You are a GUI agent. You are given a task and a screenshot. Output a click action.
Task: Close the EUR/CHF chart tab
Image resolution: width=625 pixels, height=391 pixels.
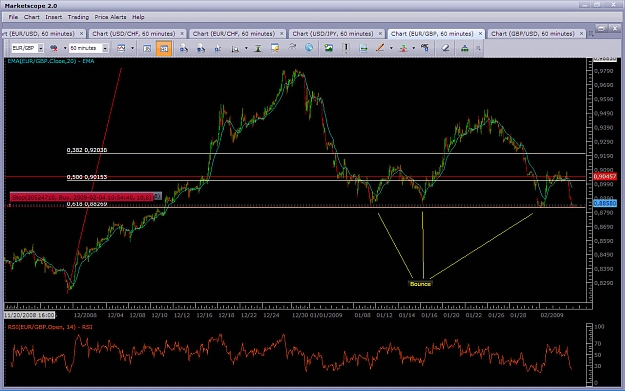[282, 34]
